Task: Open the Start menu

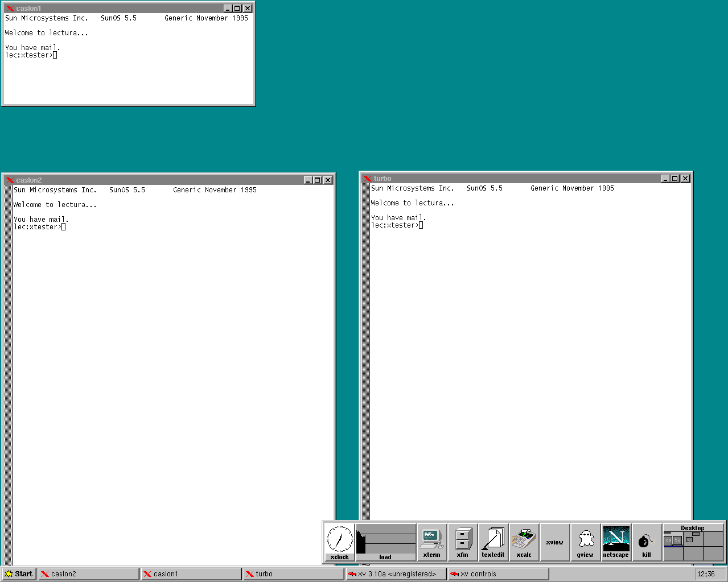Action: [x=19, y=573]
